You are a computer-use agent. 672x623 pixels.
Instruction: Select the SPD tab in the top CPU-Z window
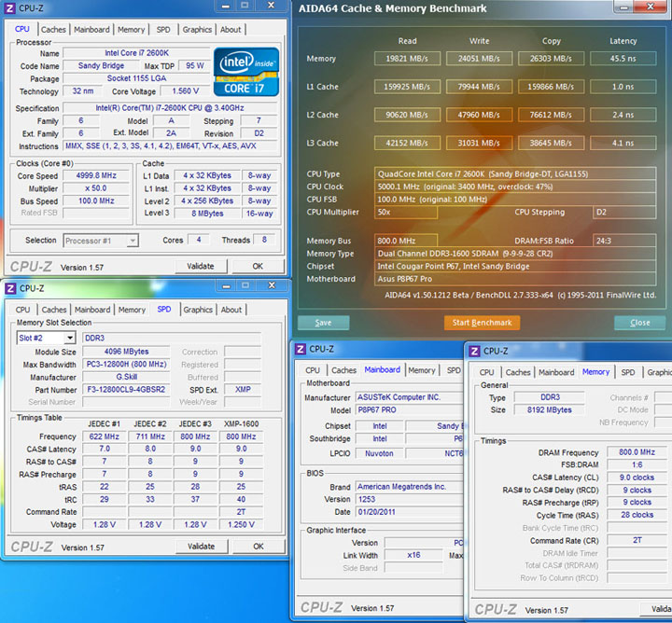pyautogui.click(x=163, y=30)
